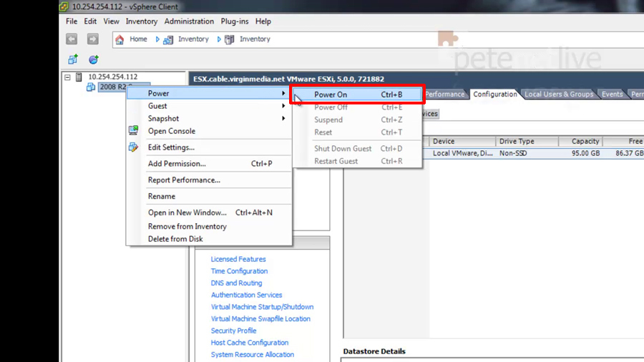Choose Report Performance... from the context menu
This screenshot has width=644, height=362.
(x=209, y=180)
